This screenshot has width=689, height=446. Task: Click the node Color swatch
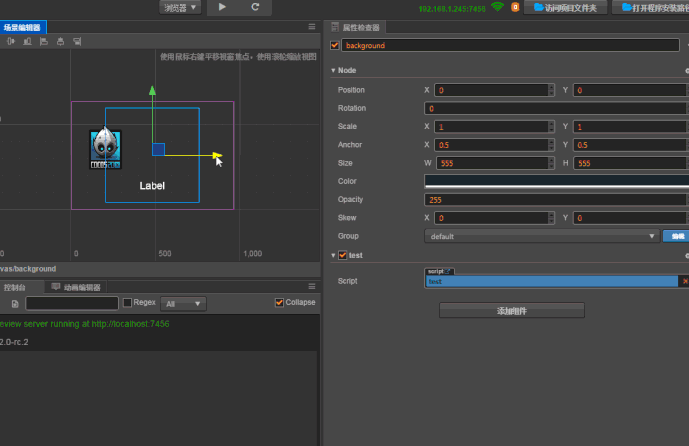tap(555, 181)
